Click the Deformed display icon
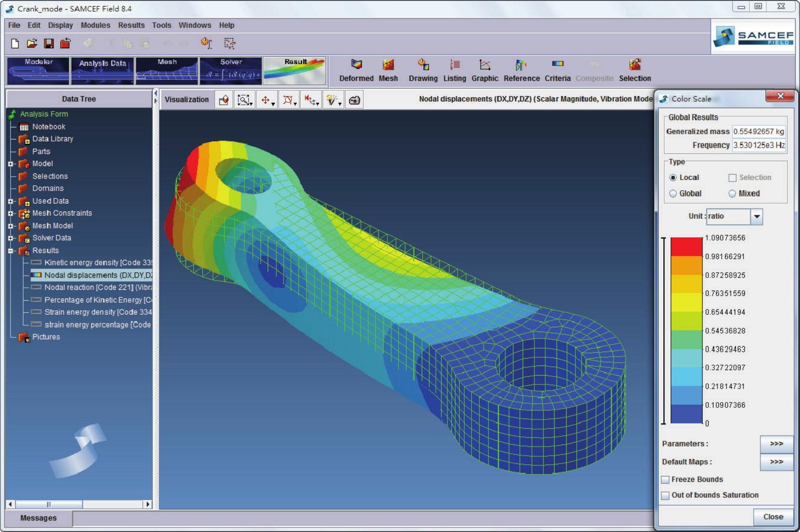800x532 pixels. (356, 65)
